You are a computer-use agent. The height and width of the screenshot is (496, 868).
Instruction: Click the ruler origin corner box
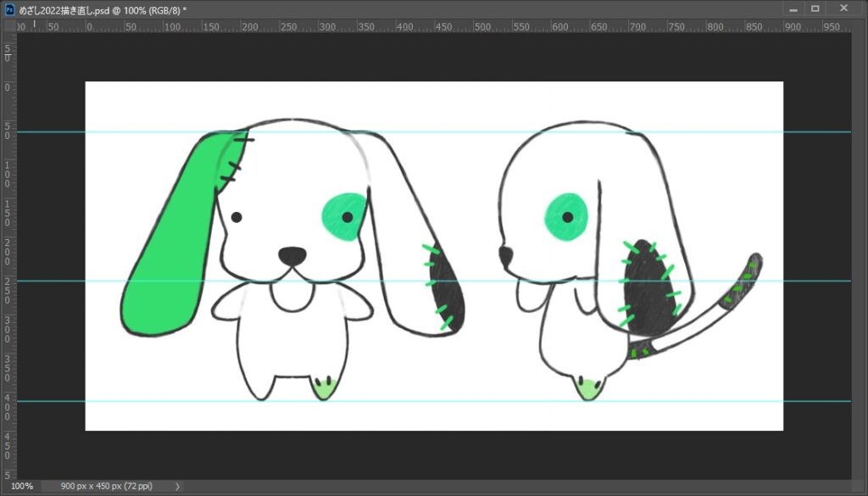(9, 26)
